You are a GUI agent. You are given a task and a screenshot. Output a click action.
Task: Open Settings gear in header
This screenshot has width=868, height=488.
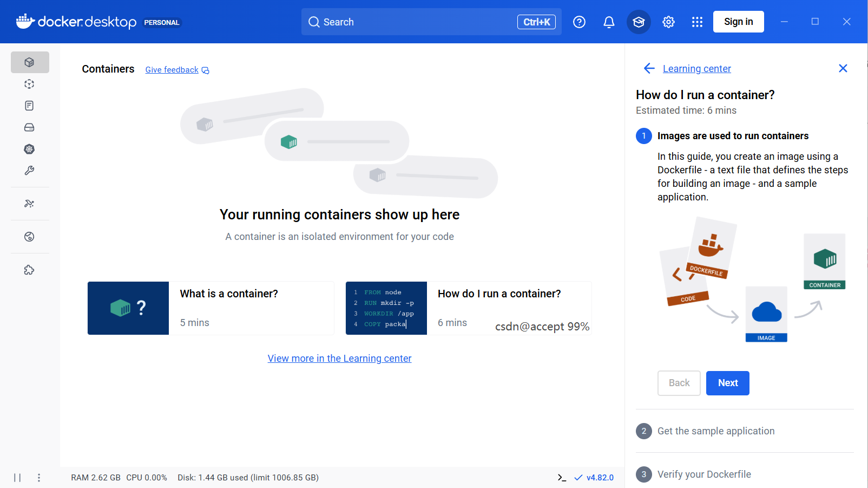click(668, 22)
